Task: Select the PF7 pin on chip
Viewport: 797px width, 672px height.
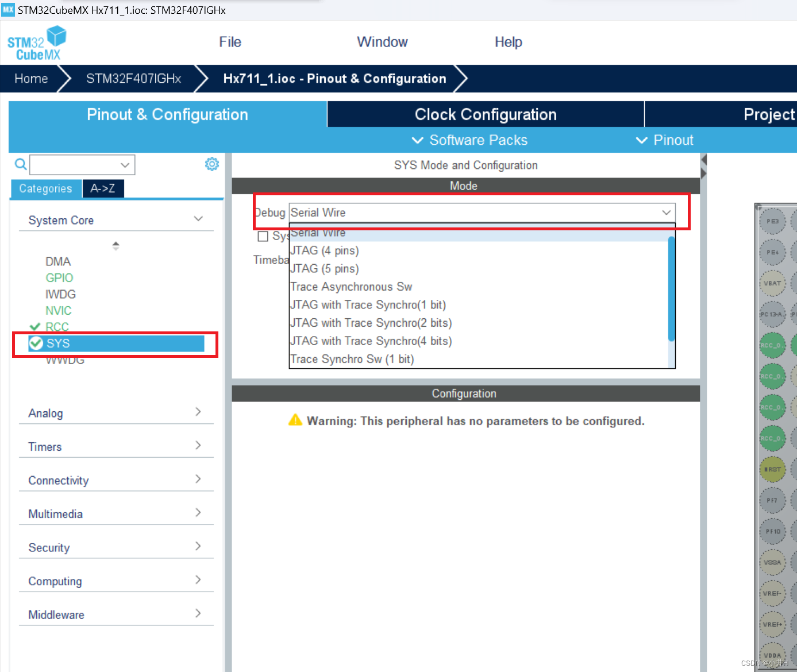Action: click(x=772, y=500)
